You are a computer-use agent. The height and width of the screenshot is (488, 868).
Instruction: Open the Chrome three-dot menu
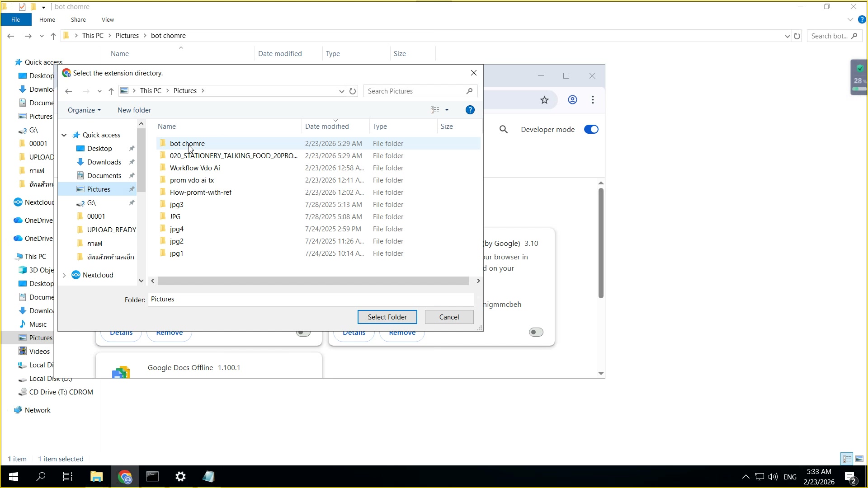(x=593, y=100)
